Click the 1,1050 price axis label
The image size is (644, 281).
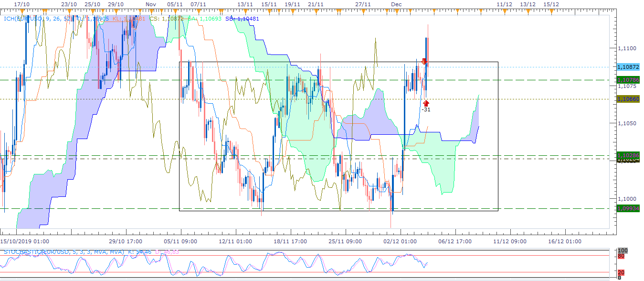pos(627,123)
